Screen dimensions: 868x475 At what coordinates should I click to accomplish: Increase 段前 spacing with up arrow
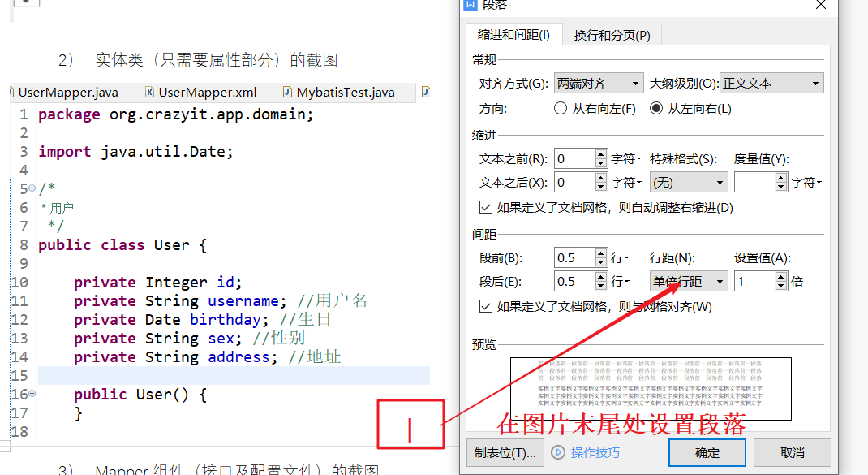601,253
